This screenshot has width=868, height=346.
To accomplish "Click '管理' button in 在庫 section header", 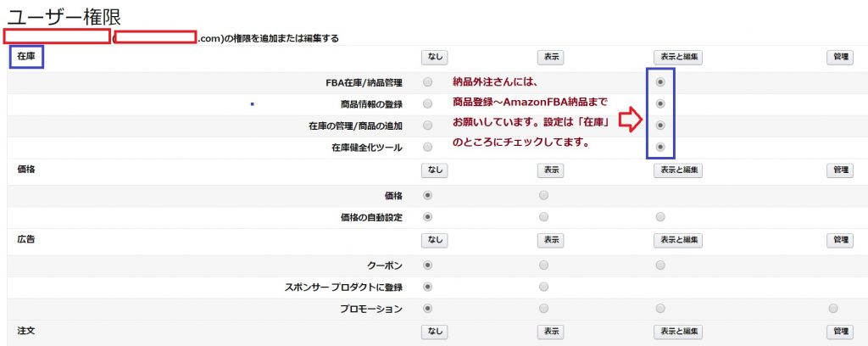I will click(840, 58).
